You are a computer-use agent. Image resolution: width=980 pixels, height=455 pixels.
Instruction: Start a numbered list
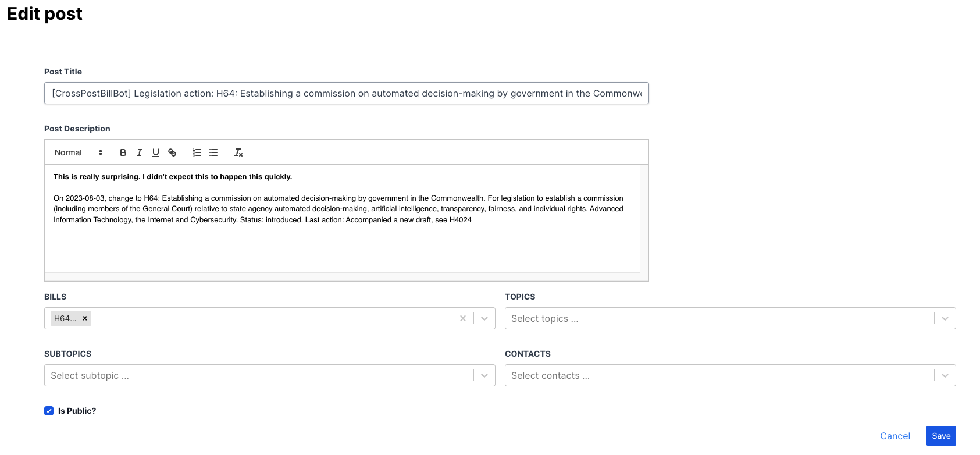pos(197,152)
